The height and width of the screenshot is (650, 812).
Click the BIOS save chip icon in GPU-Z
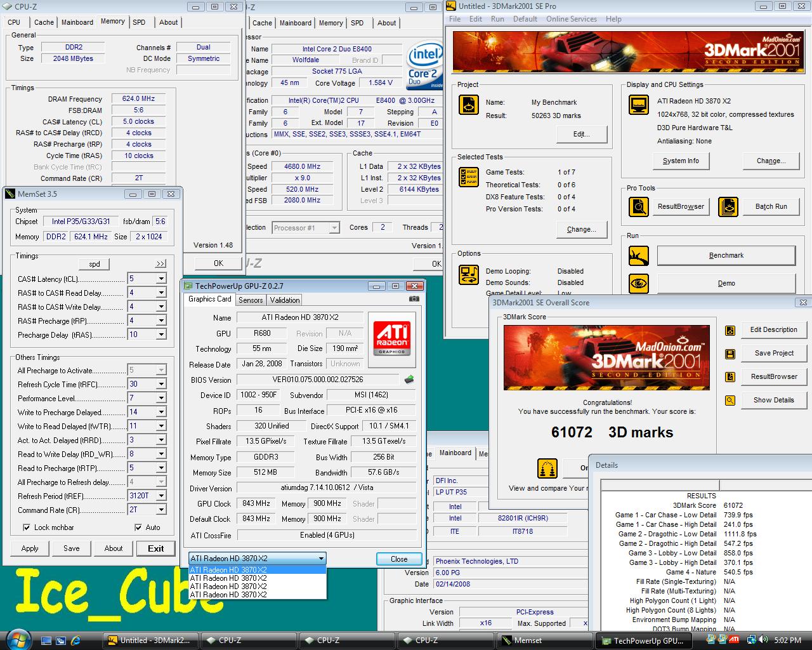tap(409, 380)
